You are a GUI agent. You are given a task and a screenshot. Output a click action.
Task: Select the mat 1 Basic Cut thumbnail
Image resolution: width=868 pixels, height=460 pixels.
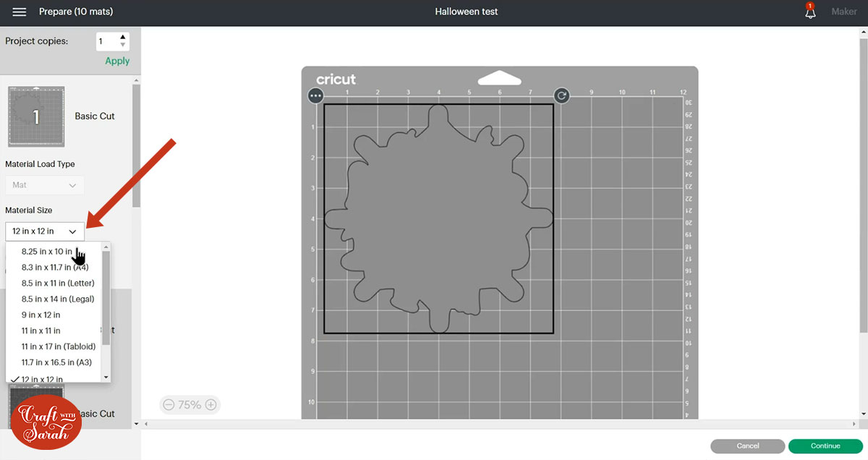(36, 116)
